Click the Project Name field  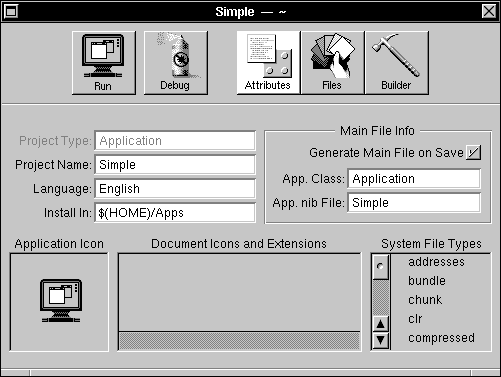pos(175,165)
